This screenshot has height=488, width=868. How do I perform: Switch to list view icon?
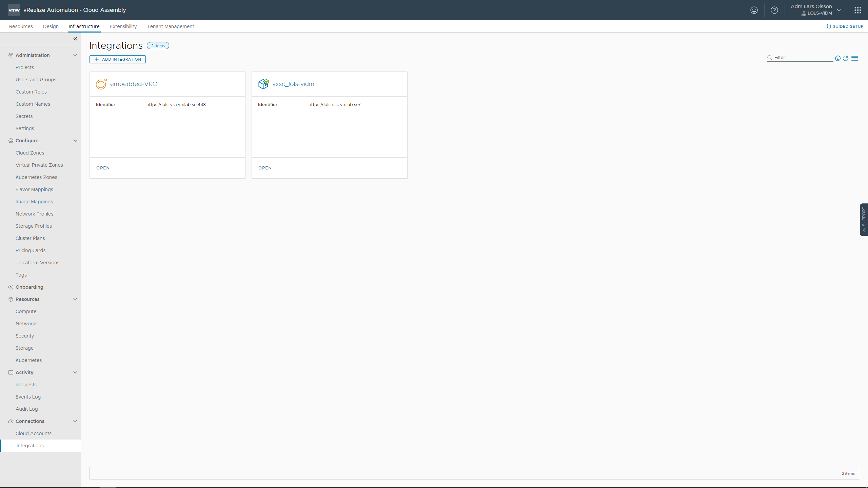[x=854, y=58]
